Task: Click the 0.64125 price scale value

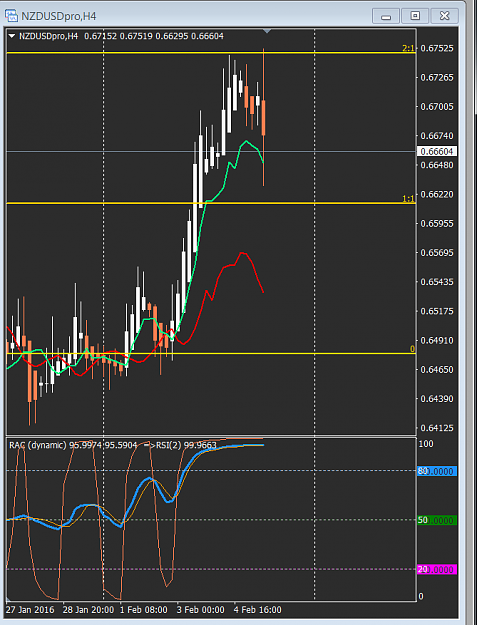Action: (x=437, y=428)
